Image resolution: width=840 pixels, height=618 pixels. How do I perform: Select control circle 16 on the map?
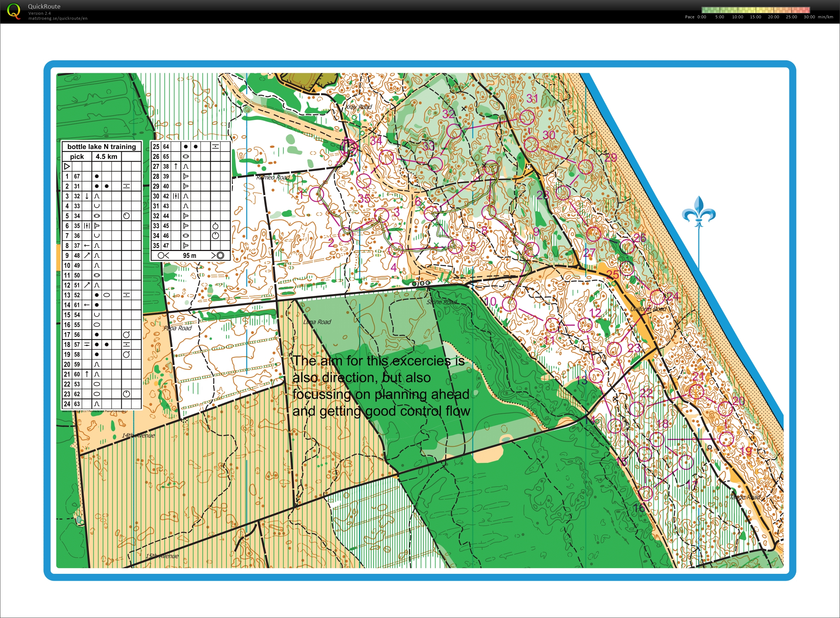(x=645, y=493)
